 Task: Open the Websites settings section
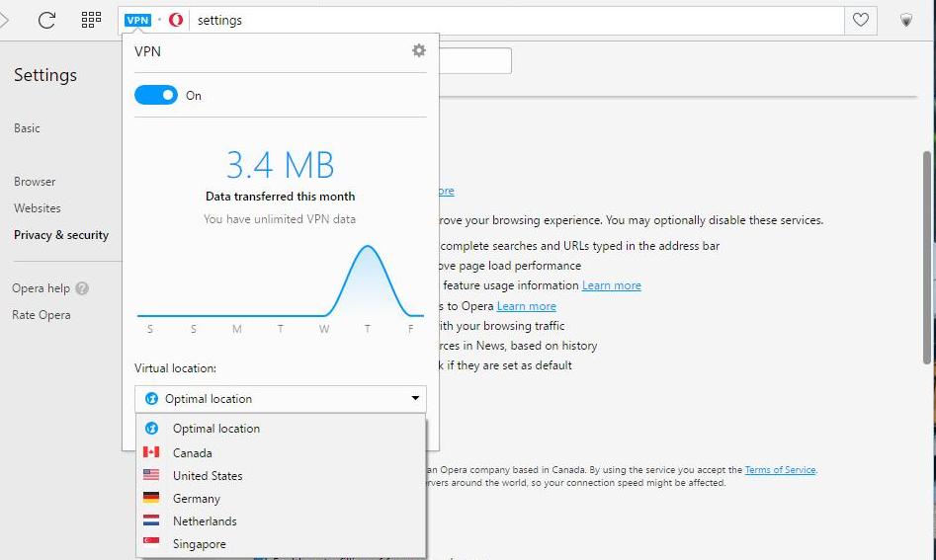click(x=37, y=208)
